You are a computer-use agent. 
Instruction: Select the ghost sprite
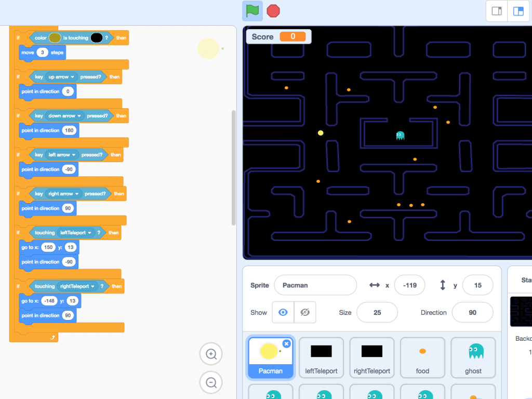click(x=473, y=357)
